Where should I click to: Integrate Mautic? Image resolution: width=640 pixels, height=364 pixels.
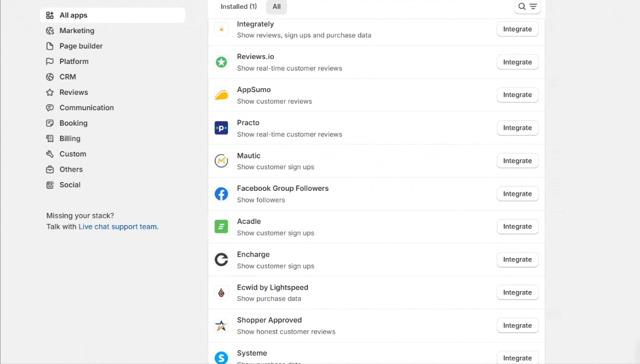518,161
